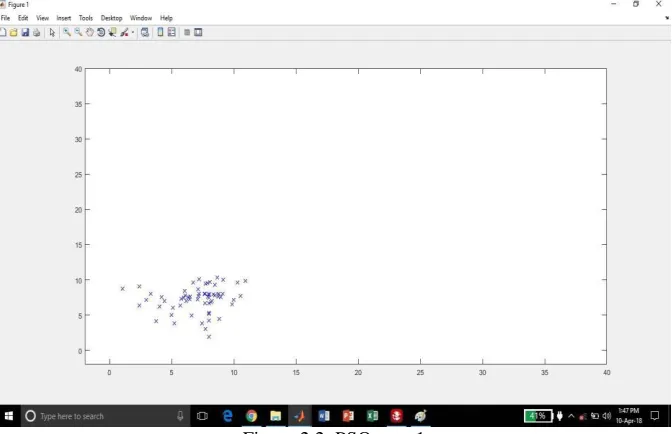Open the Paint palette app in the taskbar
Viewport: 672px width, 434px height.
pos(420,416)
